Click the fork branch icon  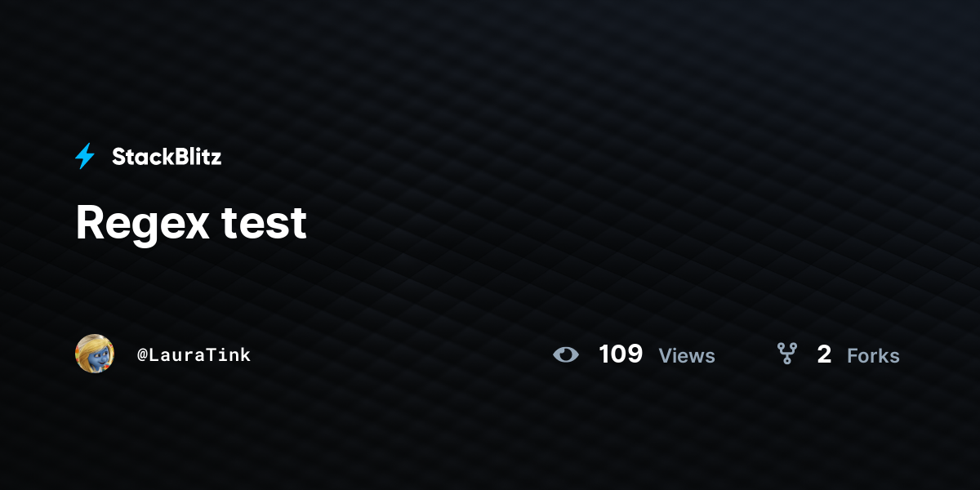tap(786, 354)
